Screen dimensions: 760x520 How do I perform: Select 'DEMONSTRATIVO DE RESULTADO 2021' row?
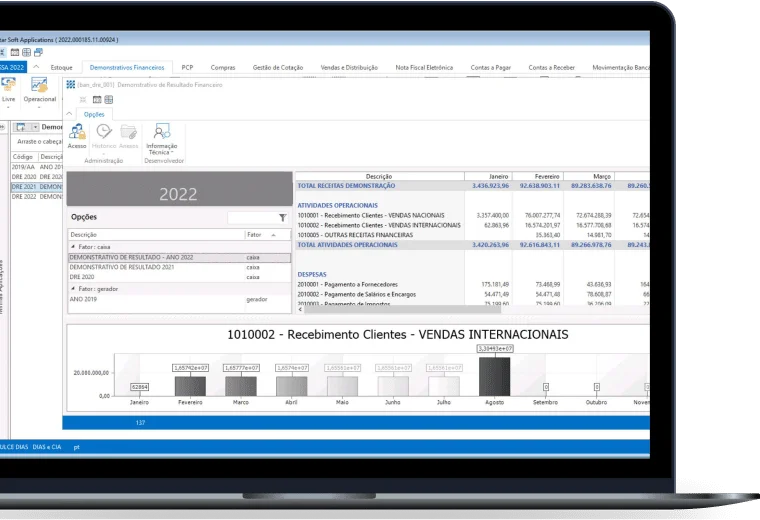click(179, 267)
